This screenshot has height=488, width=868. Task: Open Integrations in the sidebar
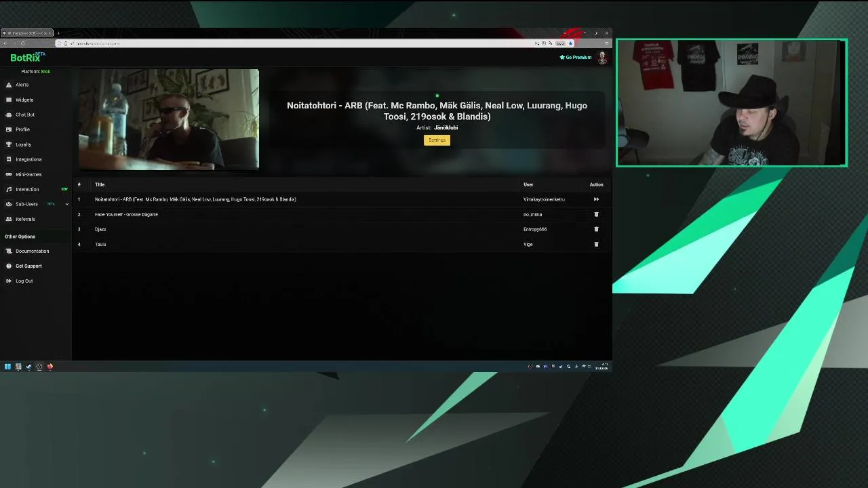click(28, 159)
